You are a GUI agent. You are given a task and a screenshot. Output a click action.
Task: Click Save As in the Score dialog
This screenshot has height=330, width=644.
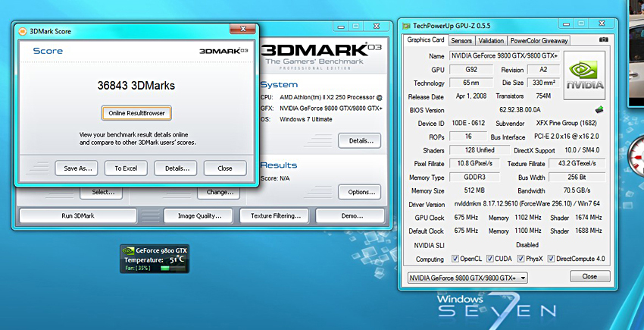77,168
